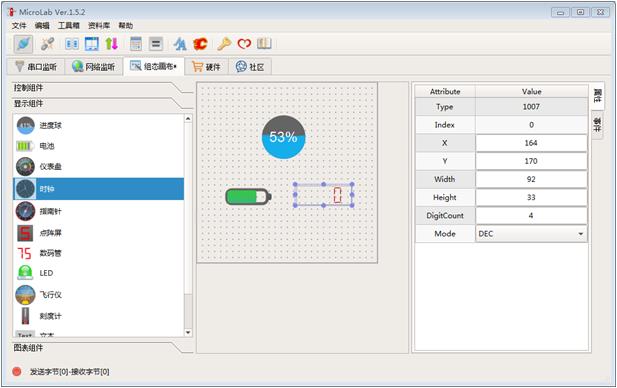The height and width of the screenshot is (388, 617).
Task: Click the up-down arrows toolbar icon
Action: (x=111, y=44)
